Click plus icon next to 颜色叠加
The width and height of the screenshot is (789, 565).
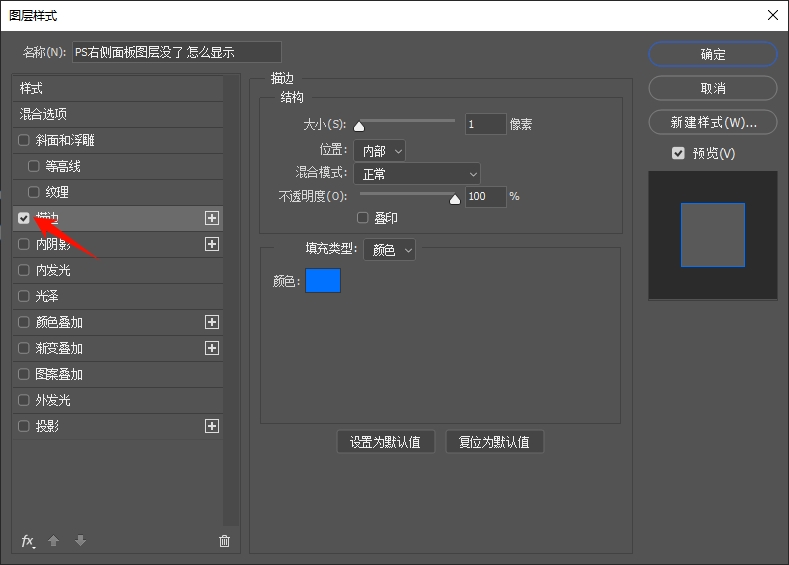click(x=211, y=323)
